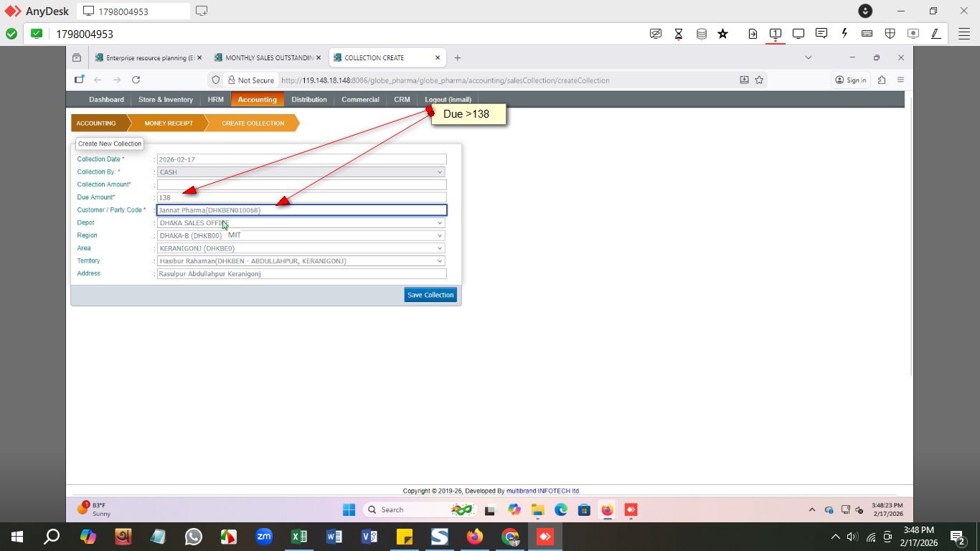Viewport: 980px width, 551px height.
Task: Open a new Firefox tab
Action: (x=457, y=57)
